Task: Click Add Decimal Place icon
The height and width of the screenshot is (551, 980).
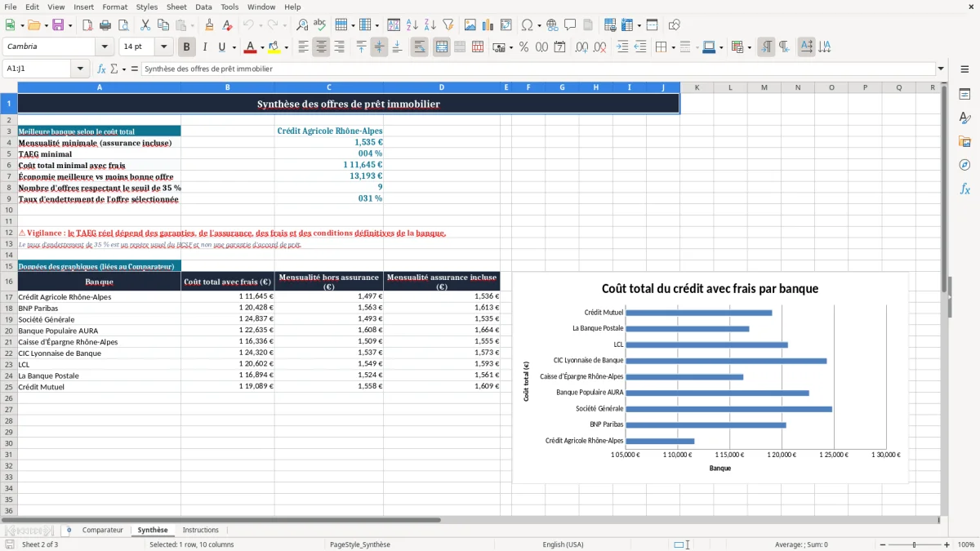Action: [x=581, y=47]
